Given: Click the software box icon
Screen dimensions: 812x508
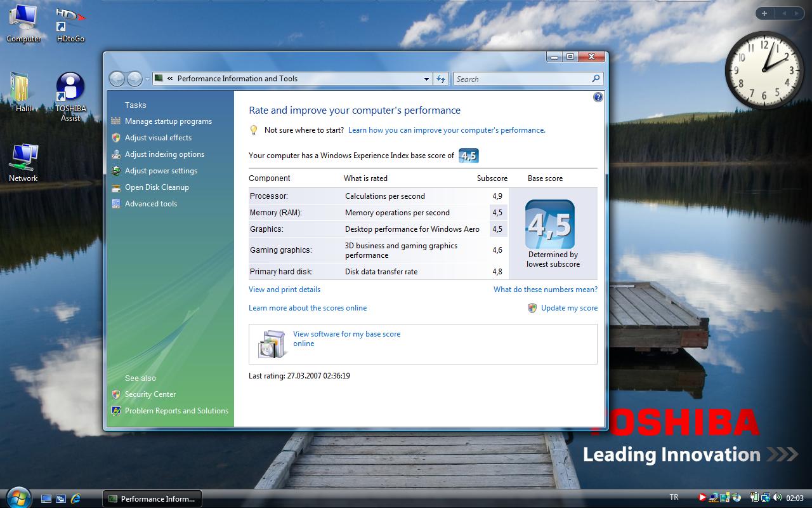Looking at the screenshot, I should (x=273, y=344).
